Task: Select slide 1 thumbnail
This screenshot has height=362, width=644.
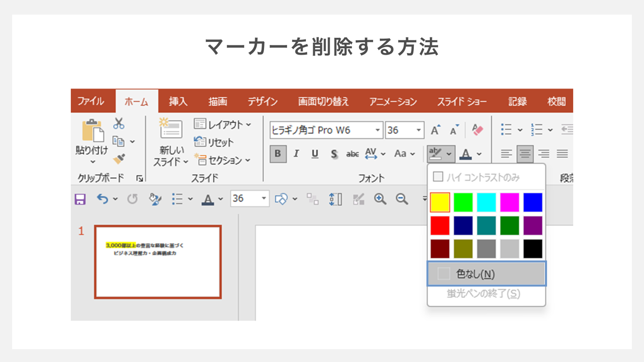Action: click(x=158, y=262)
